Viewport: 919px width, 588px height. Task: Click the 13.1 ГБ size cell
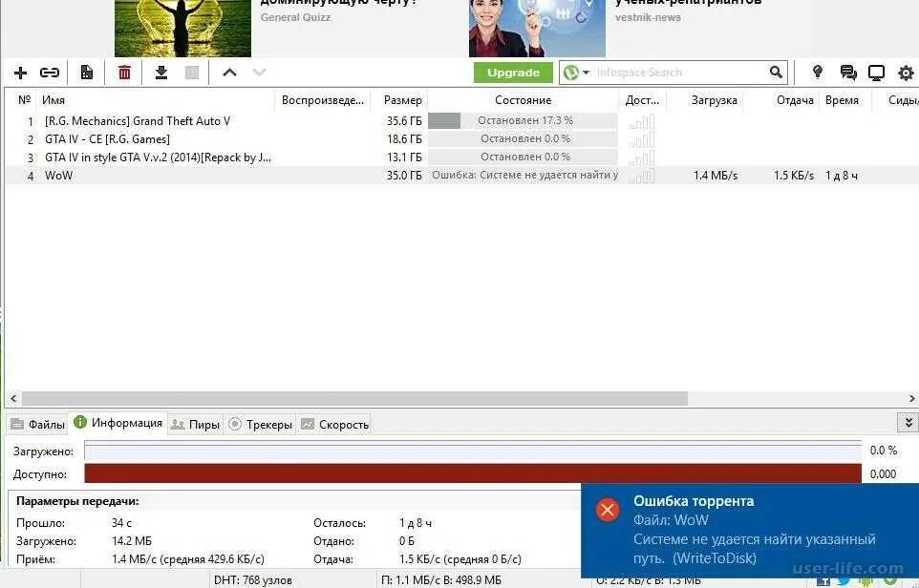click(404, 157)
